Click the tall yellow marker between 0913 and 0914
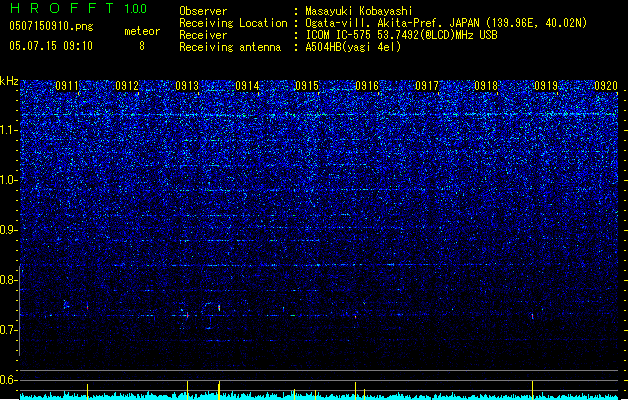Screen dimensions: 629x400 pos(219,391)
